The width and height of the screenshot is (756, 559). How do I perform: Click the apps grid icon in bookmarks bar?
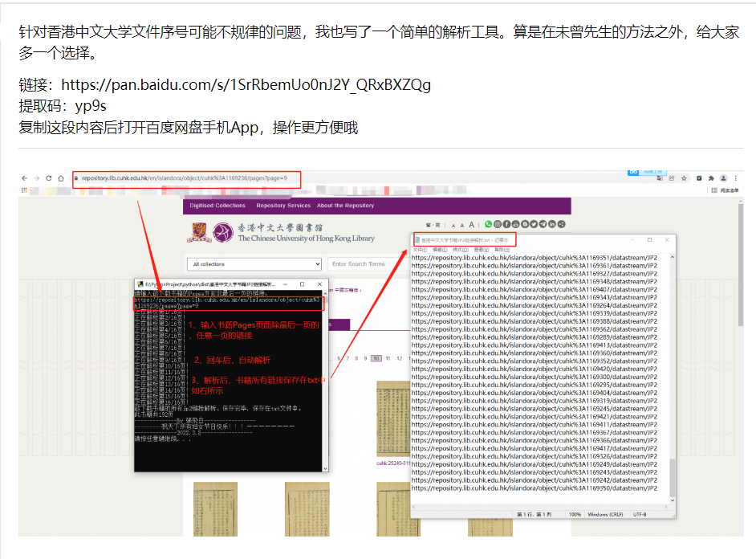[24, 190]
